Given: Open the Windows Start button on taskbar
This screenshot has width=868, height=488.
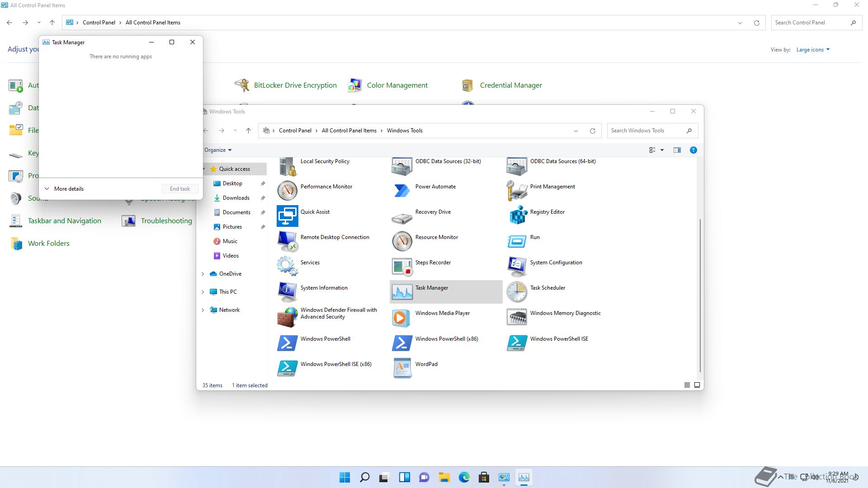Looking at the screenshot, I should tap(344, 477).
